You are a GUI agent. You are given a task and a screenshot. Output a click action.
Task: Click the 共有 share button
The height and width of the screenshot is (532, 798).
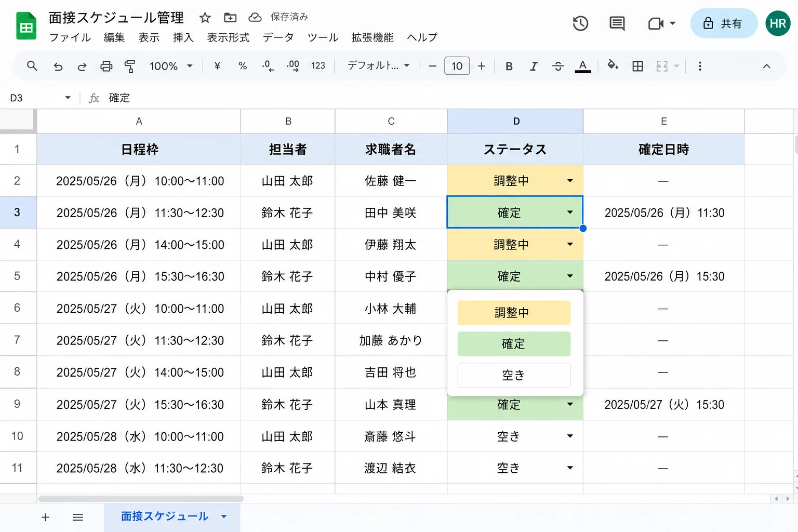(724, 23)
